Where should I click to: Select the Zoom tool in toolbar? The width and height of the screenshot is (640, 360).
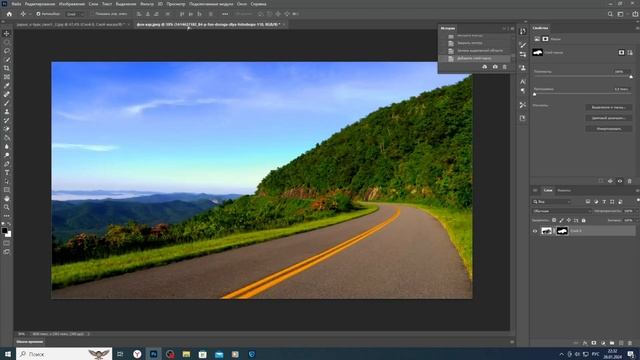[7, 207]
